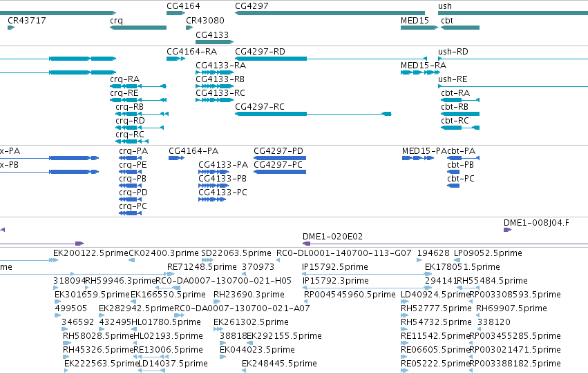Click the RH23690.3prime EST label
Screen dimensions: 588x374
click(249, 295)
